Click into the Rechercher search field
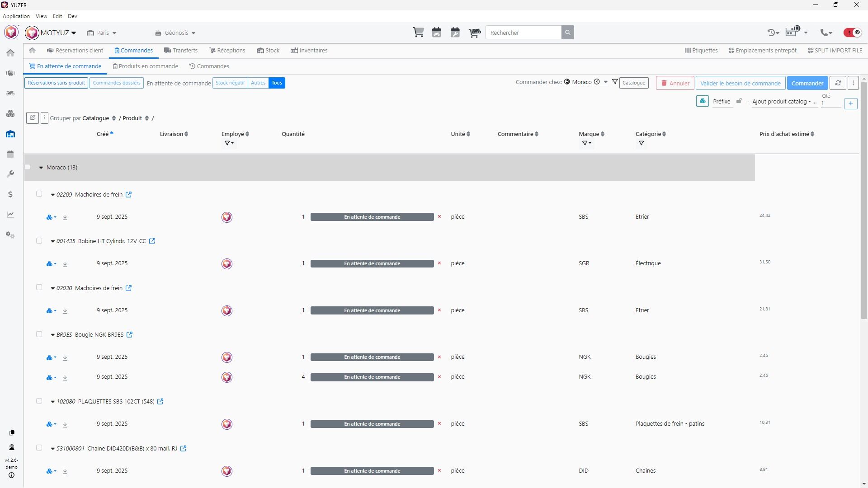Screen dimensions: 868x488 [x=523, y=33]
